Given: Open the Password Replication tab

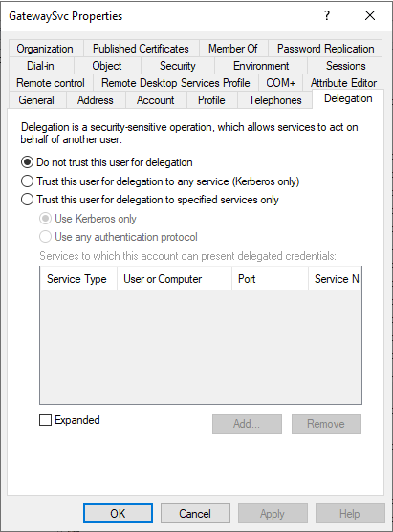Looking at the screenshot, I should click(x=325, y=49).
